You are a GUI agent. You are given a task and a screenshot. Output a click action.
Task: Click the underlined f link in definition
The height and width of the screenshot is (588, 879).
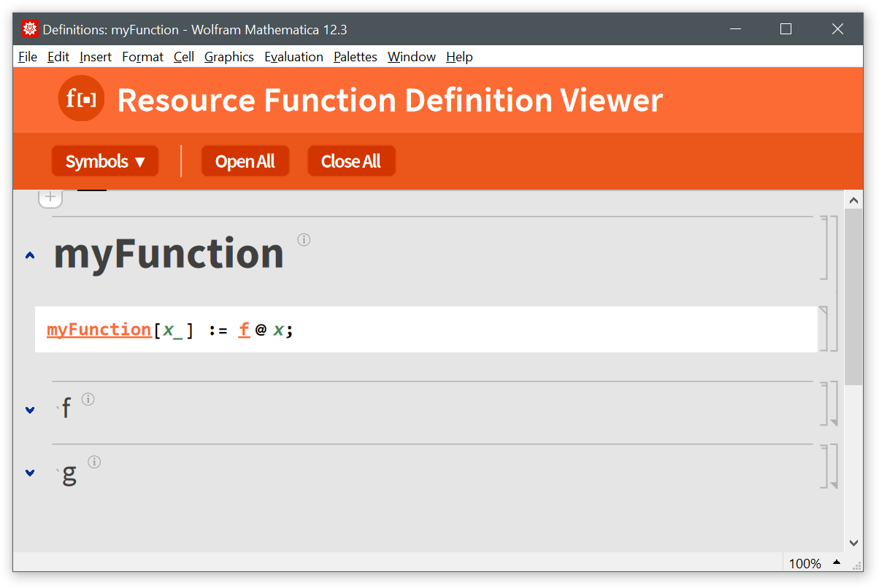[244, 330]
